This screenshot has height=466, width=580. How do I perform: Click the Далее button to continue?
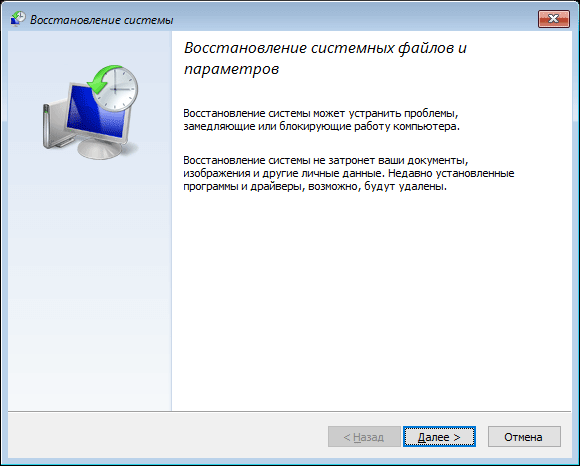click(439, 437)
